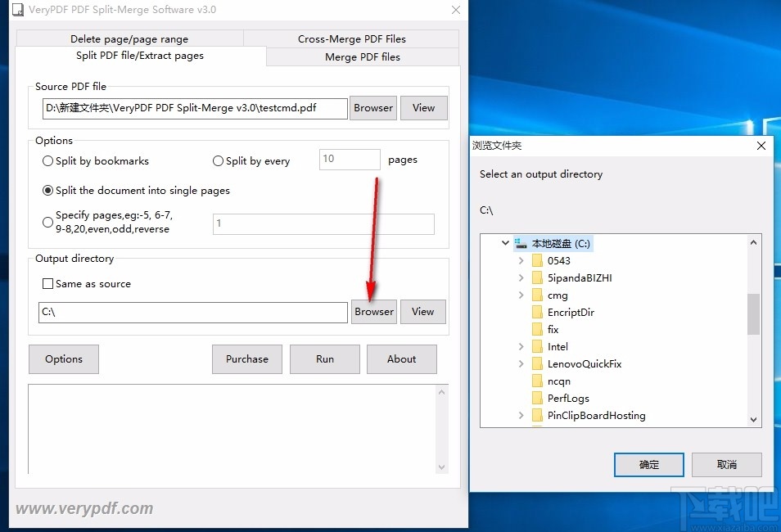Click the fix folder icon
This screenshot has width=781, height=532.
(538, 329)
